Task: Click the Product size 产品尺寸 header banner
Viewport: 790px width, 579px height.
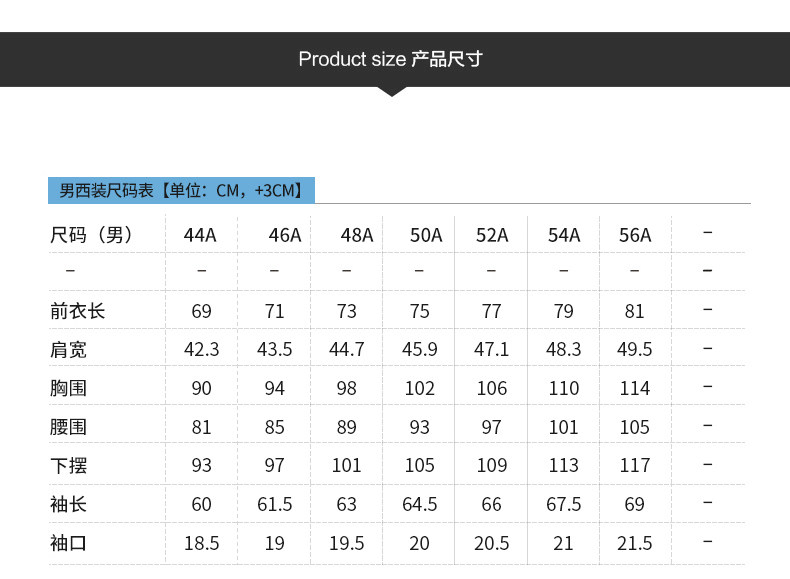Action: (x=395, y=59)
